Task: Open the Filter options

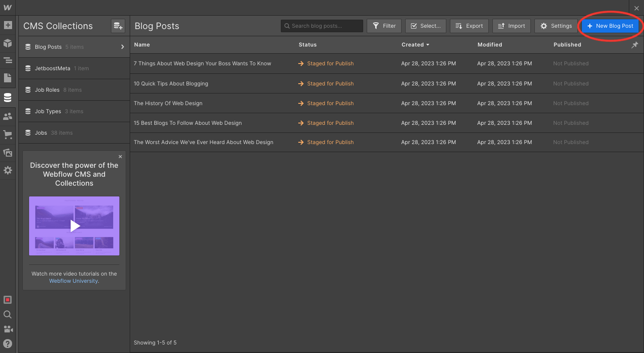Action: coord(384,26)
